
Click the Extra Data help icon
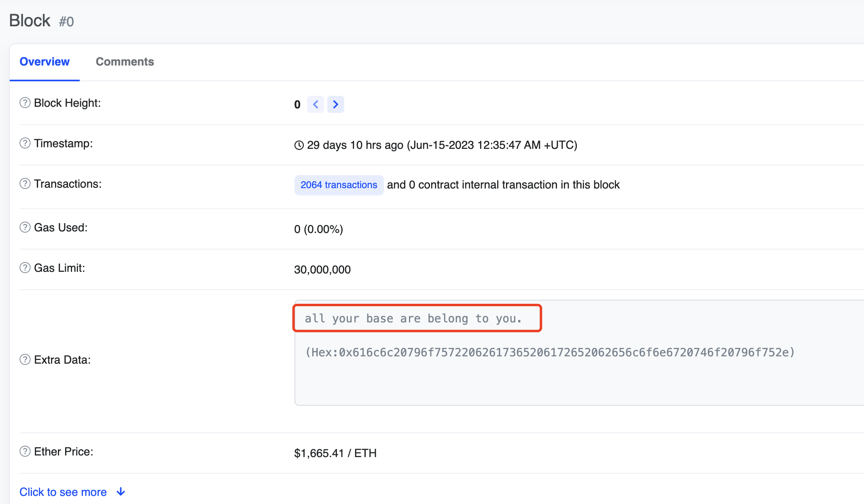pyautogui.click(x=25, y=360)
